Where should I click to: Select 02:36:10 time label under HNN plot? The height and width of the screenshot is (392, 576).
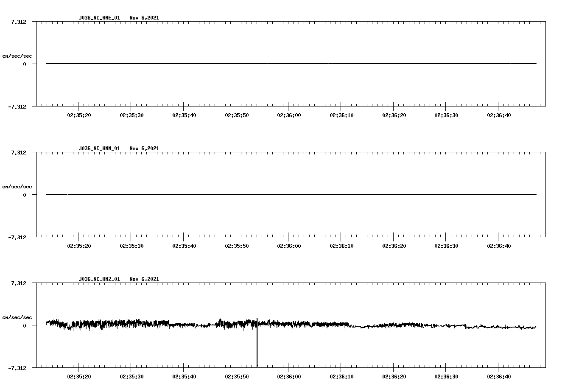[341, 246]
